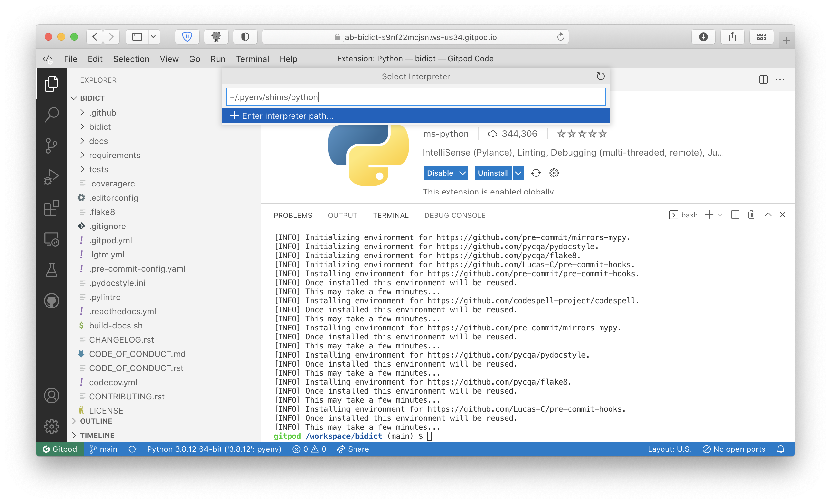The width and height of the screenshot is (831, 504).
Task: Refresh the interpreter list
Action: point(600,76)
